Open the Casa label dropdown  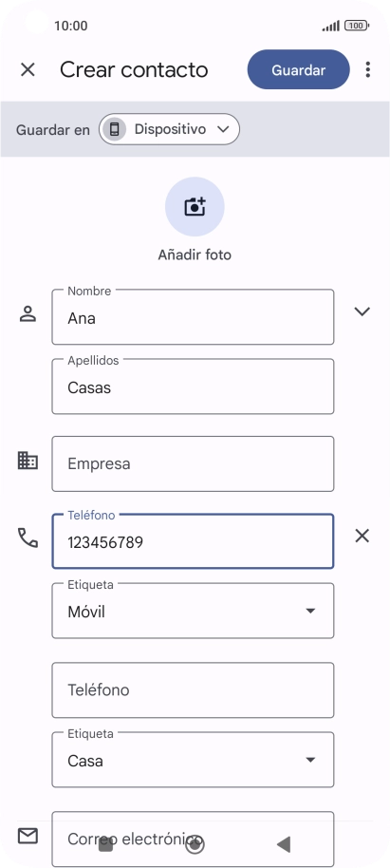tap(193, 760)
